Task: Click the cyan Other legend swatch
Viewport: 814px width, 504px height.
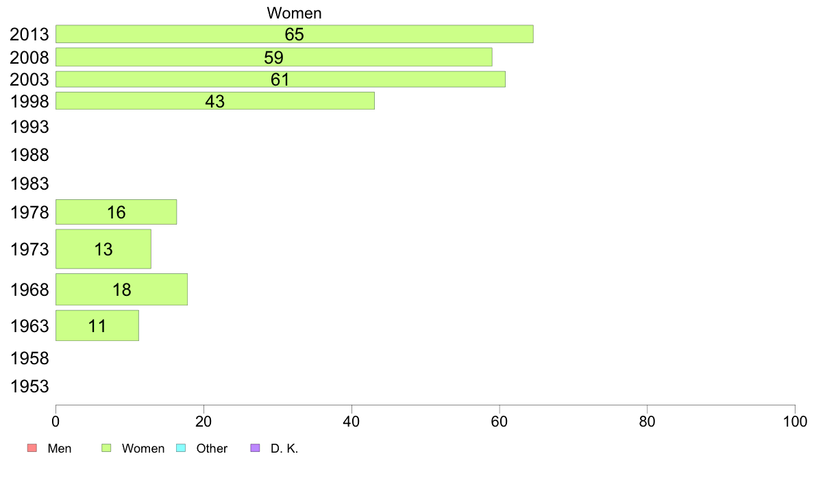Action: coord(181,448)
